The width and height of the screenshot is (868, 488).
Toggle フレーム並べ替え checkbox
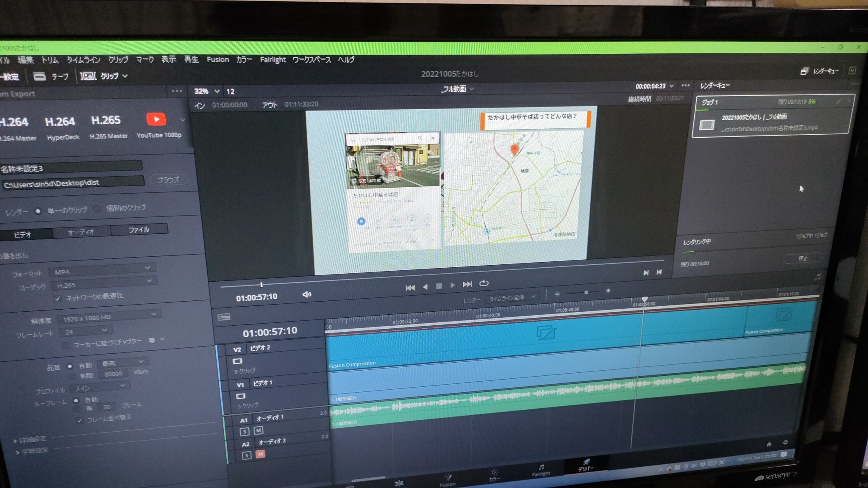tap(79, 421)
